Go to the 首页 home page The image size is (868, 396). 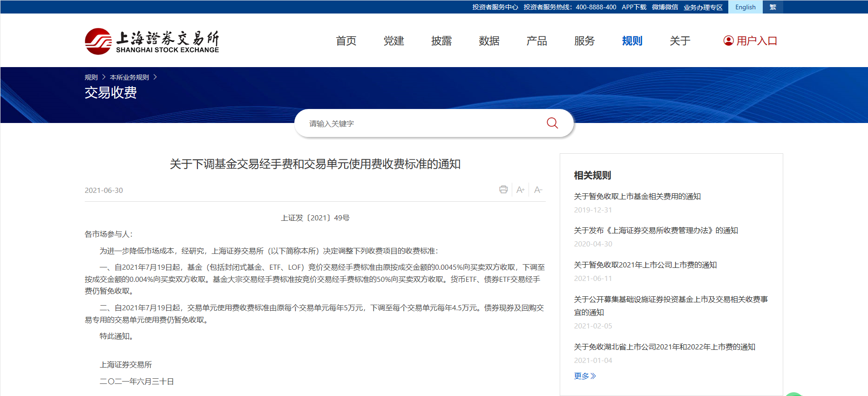tap(346, 41)
